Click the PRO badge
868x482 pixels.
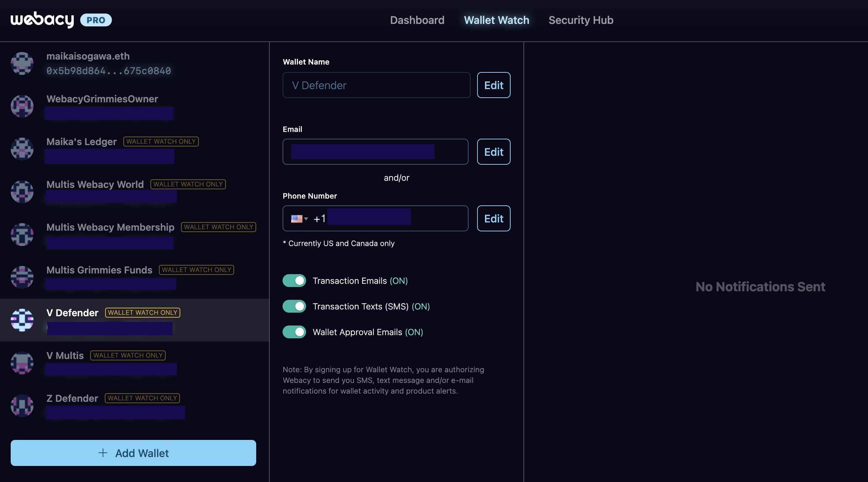96,20
